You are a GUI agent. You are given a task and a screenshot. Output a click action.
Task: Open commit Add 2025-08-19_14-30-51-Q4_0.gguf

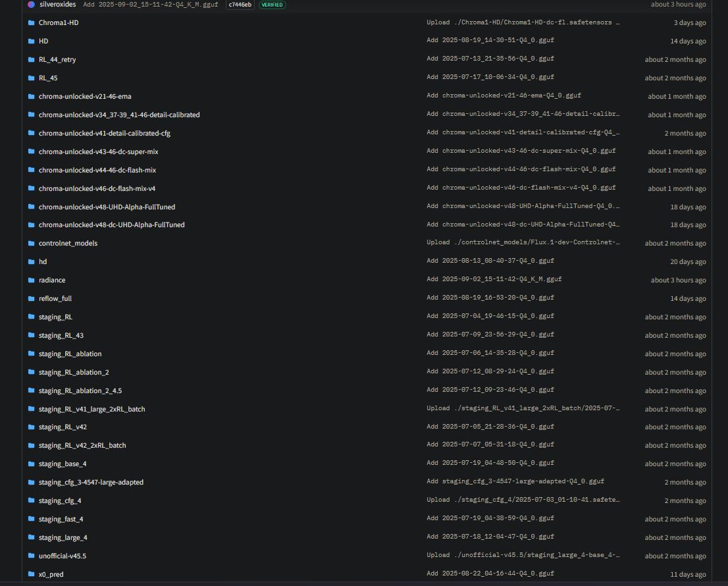490,40
